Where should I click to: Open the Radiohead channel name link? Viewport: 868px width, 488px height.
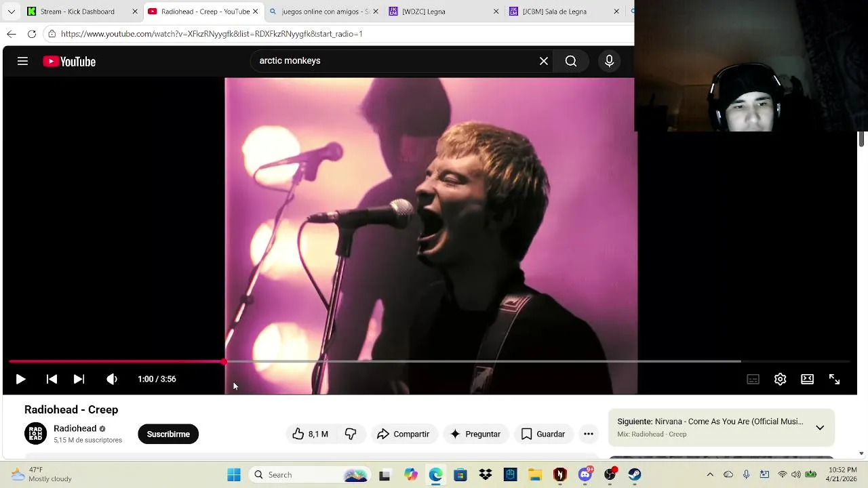point(75,428)
